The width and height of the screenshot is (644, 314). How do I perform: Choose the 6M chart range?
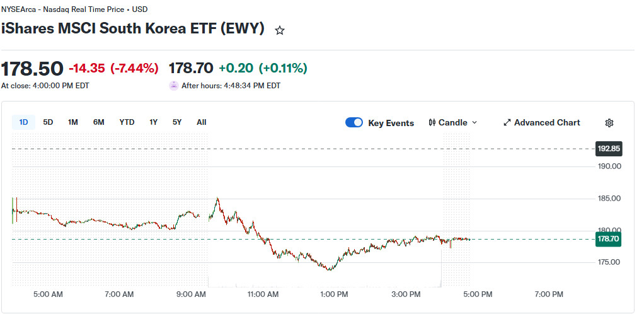pyautogui.click(x=98, y=122)
